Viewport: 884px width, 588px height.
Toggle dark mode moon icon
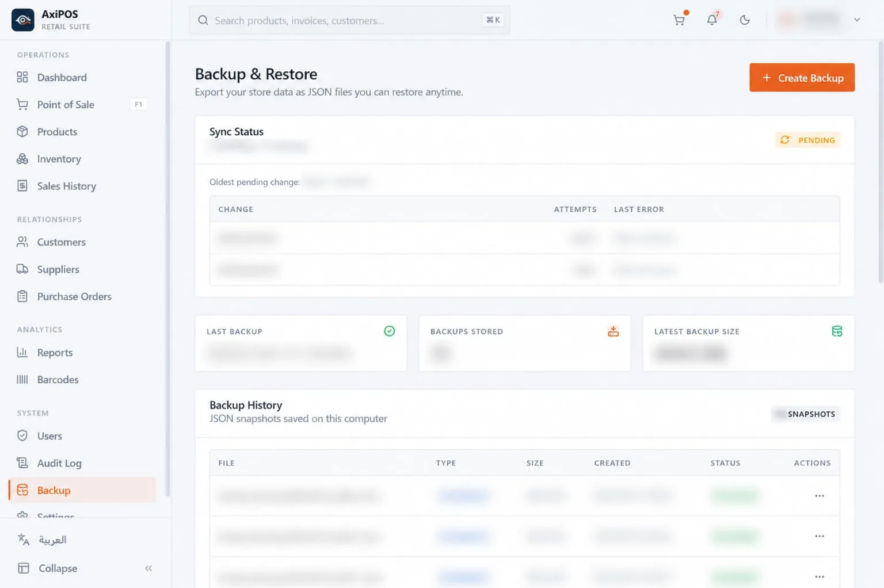(745, 20)
